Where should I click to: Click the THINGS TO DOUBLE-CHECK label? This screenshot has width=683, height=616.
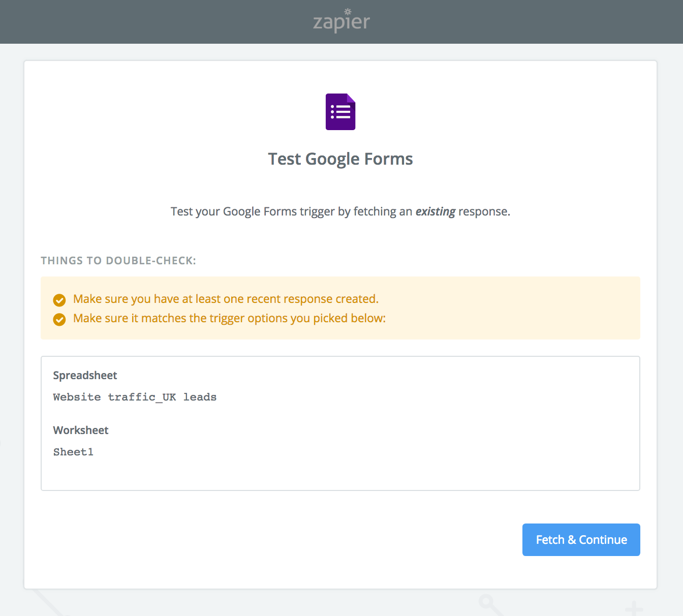point(118,261)
